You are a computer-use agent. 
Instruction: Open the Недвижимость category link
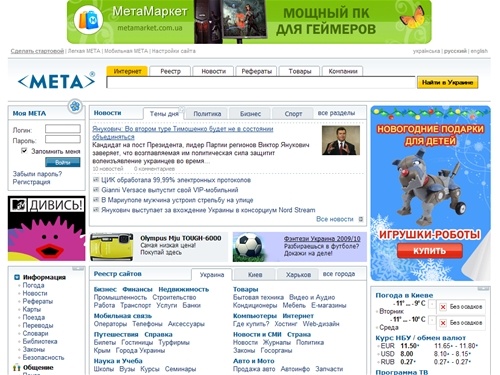tap(184, 289)
